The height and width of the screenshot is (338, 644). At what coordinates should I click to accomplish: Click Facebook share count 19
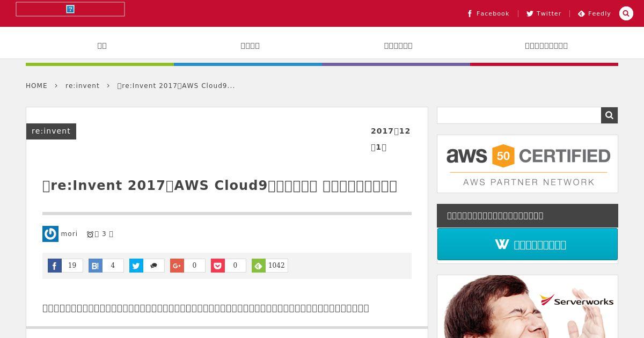pos(72,266)
